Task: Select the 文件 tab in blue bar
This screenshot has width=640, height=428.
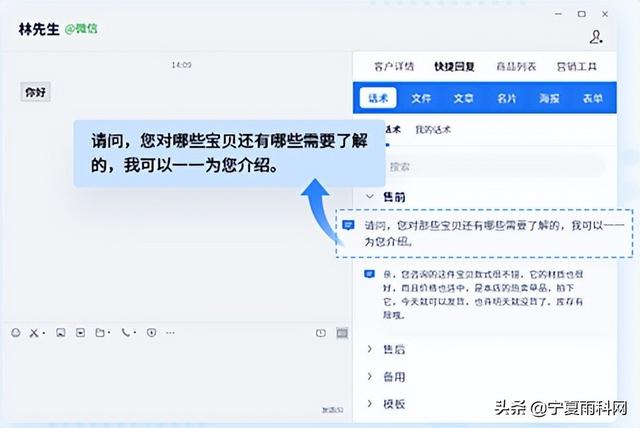Action: [x=421, y=98]
